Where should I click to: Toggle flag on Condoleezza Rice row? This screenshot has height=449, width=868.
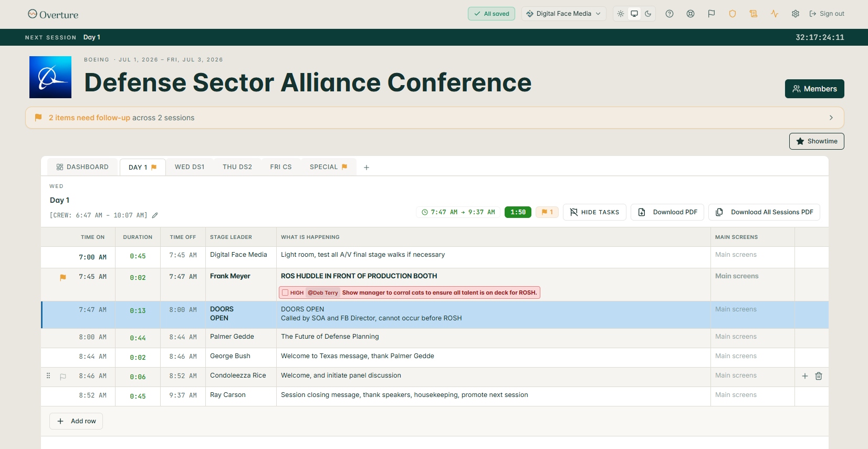63,377
